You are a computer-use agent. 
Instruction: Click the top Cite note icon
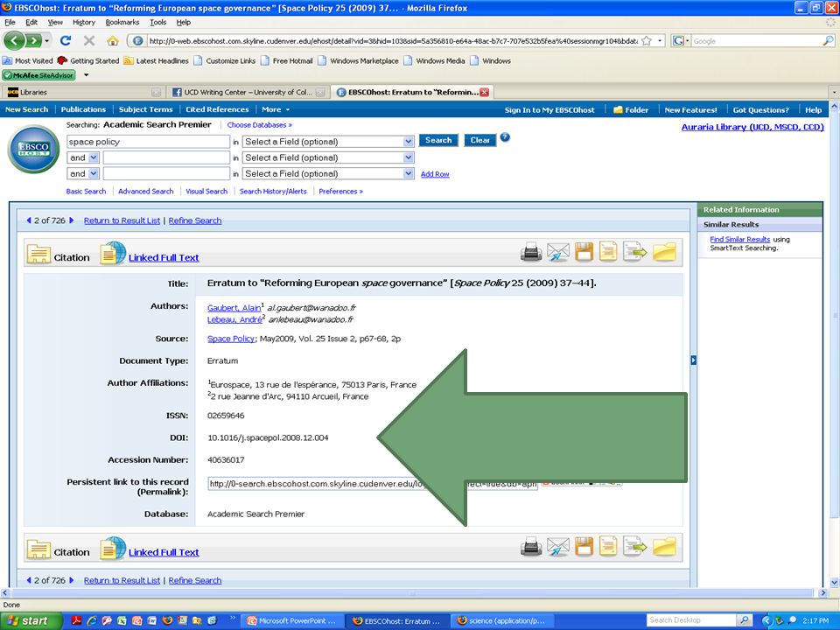608,252
